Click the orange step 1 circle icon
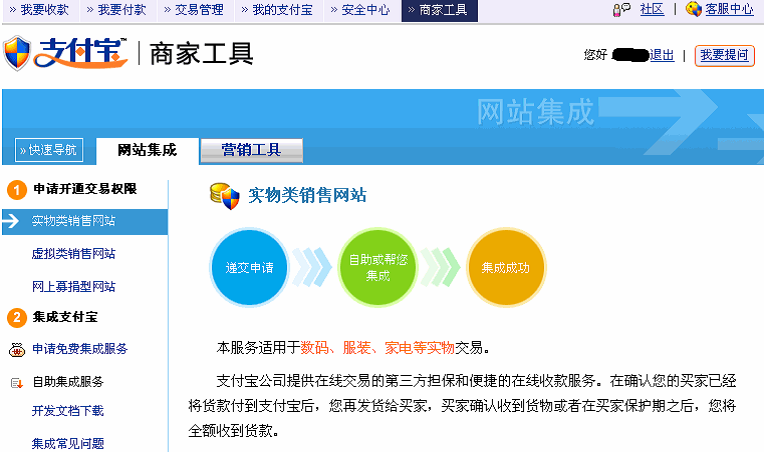The image size is (764, 452). click(x=17, y=190)
